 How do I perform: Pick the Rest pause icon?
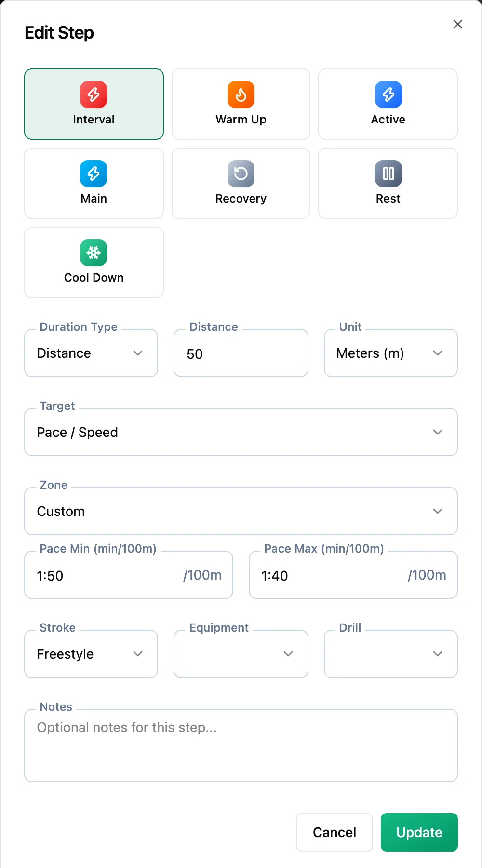388,174
